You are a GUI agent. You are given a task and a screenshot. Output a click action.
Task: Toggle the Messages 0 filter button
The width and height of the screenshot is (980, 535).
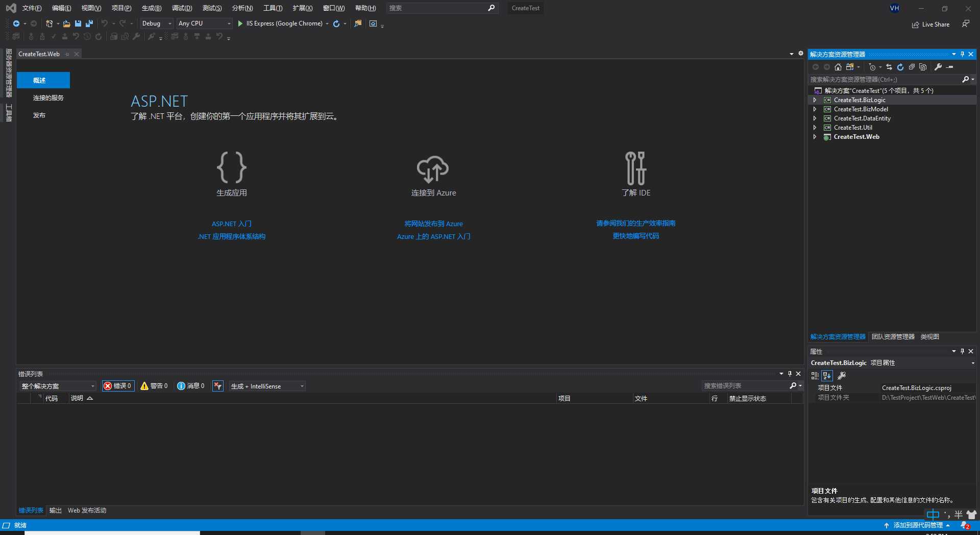point(190,386)
